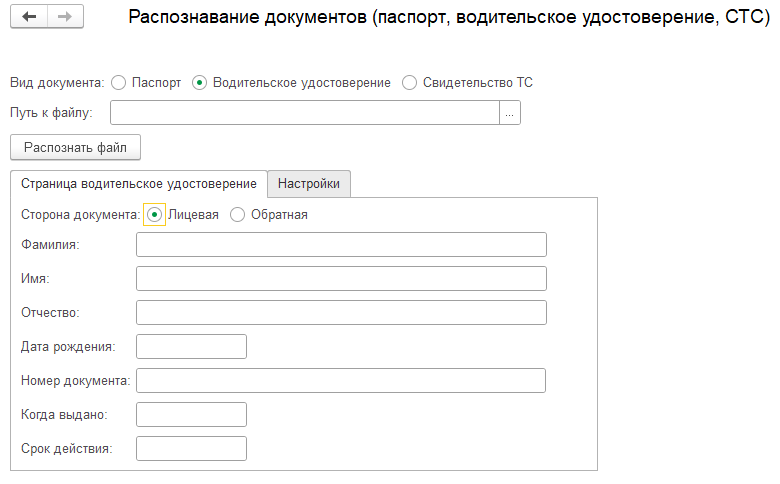
Task: Switch to the Настройки tab
Action: (x=309, y=184)
